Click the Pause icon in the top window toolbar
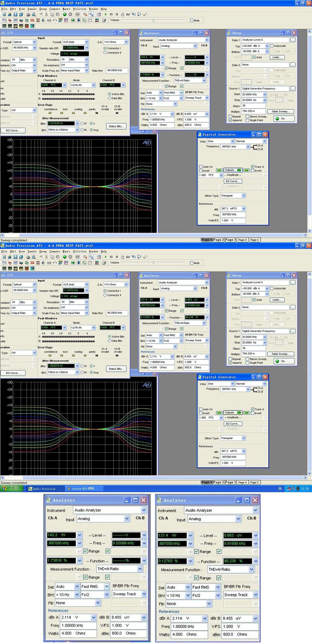The image size is (312, 644). tap(111, 14)
